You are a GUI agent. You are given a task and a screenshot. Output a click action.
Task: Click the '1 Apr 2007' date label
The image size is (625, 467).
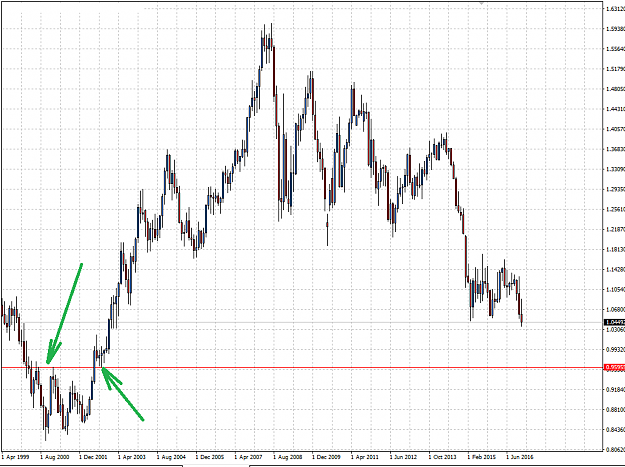[x=248, y=457]
